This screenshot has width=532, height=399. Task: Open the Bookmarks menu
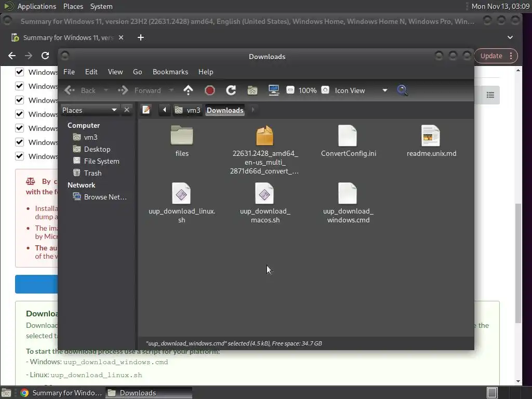pos(170,72)
